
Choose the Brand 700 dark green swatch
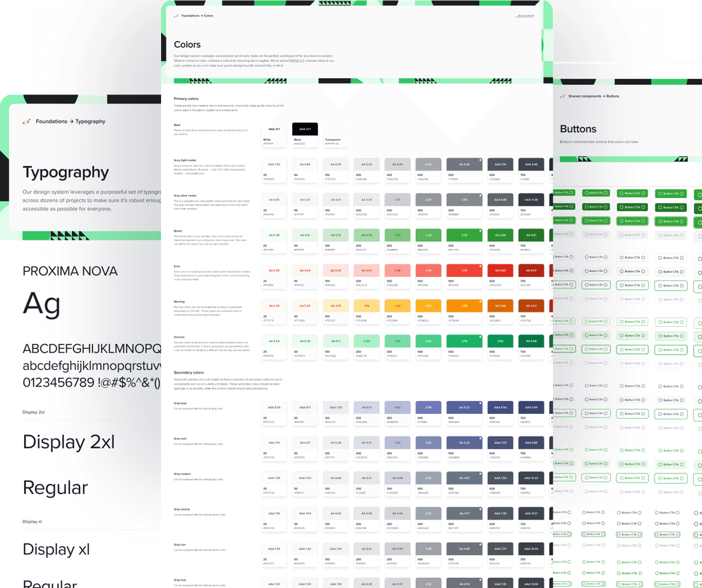pyautogui.click(x=531, y=241)
